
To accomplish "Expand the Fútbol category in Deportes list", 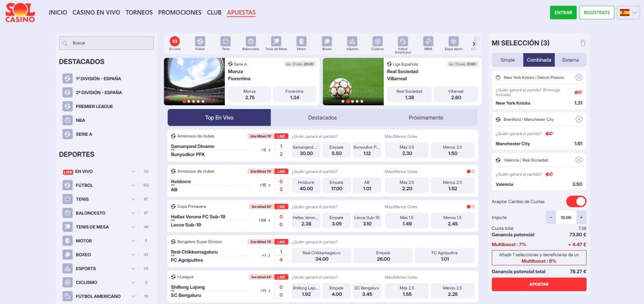I will (133, 185).
